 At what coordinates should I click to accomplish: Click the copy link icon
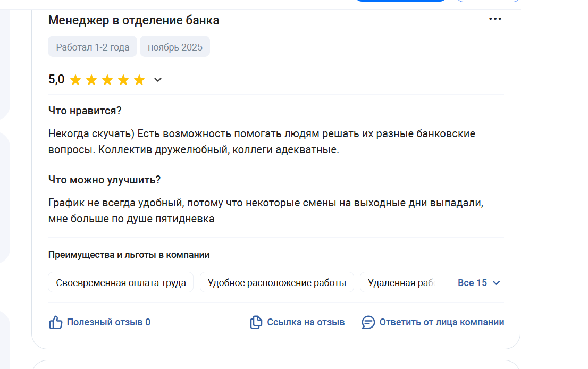click(x=256, y=322)
